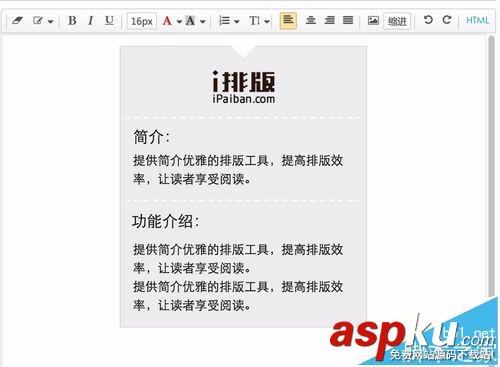
Task: Click the line height TI icon
Action: (x=254, y=21)
